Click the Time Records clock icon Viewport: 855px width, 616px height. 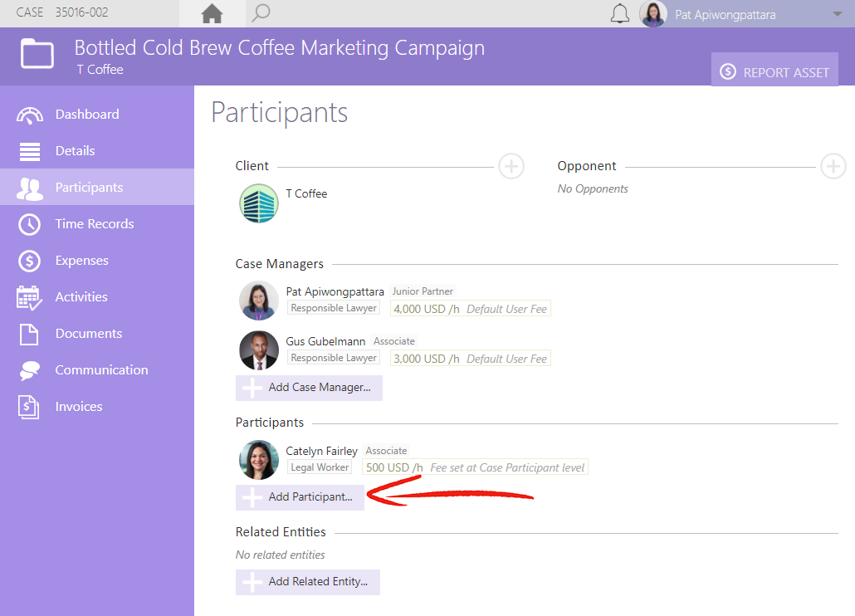29,225
